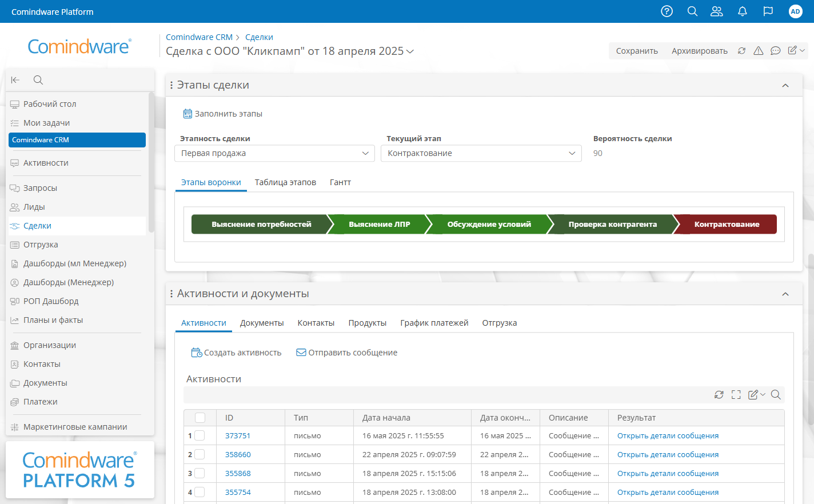Open the comments speech bubble icon
Viewport: 814px width, 504px height.
pos(775,51)
